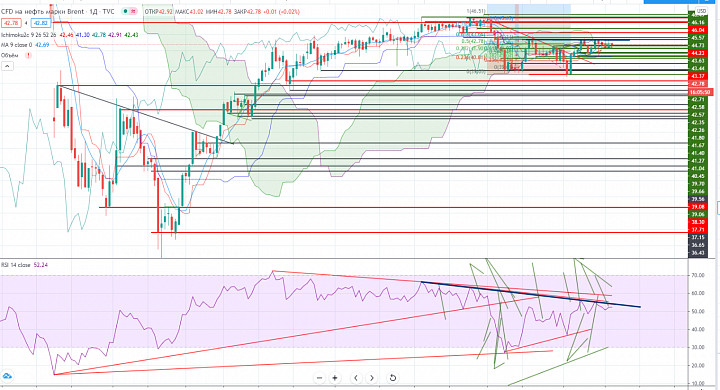Image resolution: width=720 pixels, height=390 pixels.
Task: Select the Ichimoku 9 26 52 26 indicator label
Action: click(x=28, y=35)
